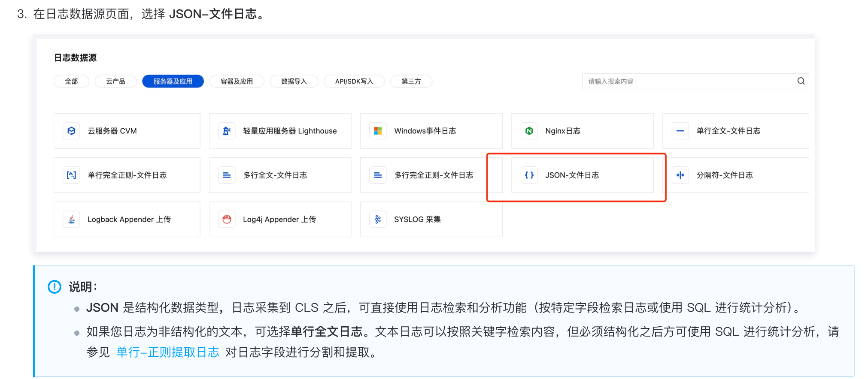Choose the 多行完全正则-文件日志 card
The width and height of the screenshot is (868, 379).
pos(431,175)
